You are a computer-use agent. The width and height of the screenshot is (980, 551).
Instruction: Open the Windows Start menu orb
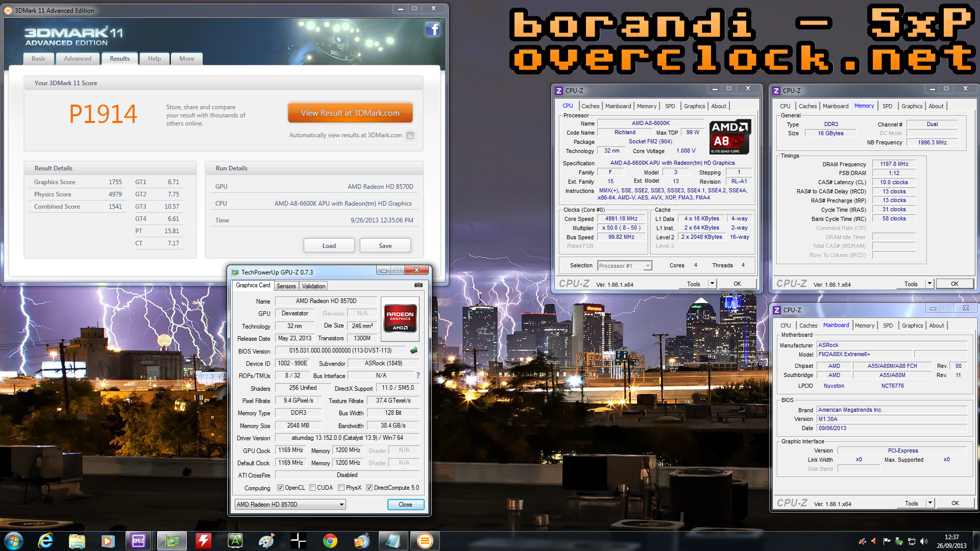[14, 541]
